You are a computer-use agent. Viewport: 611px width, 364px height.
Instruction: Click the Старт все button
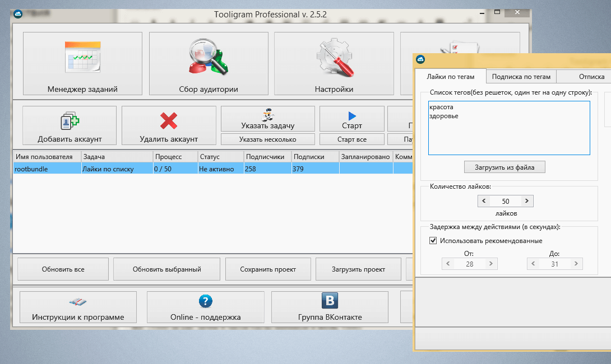[352, 139]
